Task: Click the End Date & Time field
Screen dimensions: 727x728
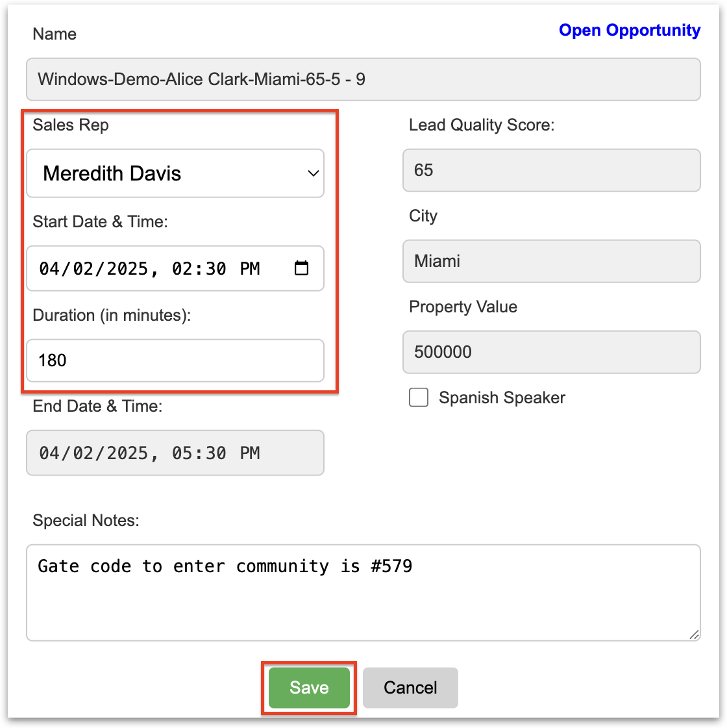Action: (x=175, y=453)
